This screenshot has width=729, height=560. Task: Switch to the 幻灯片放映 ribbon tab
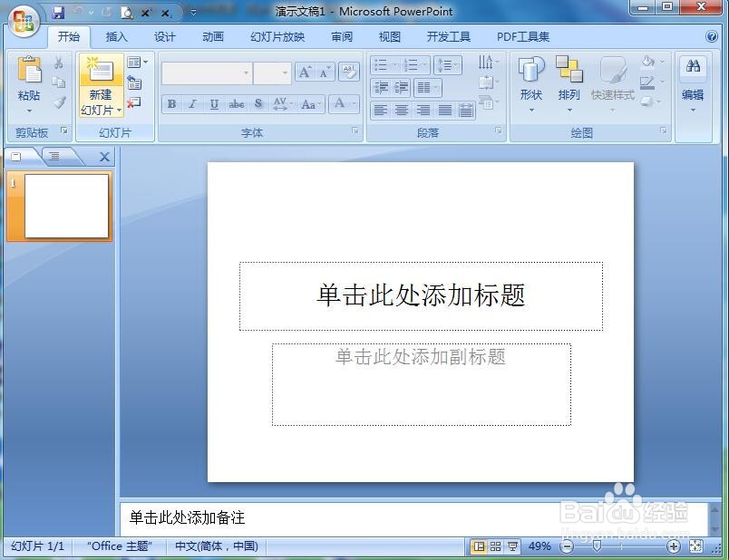276,37
